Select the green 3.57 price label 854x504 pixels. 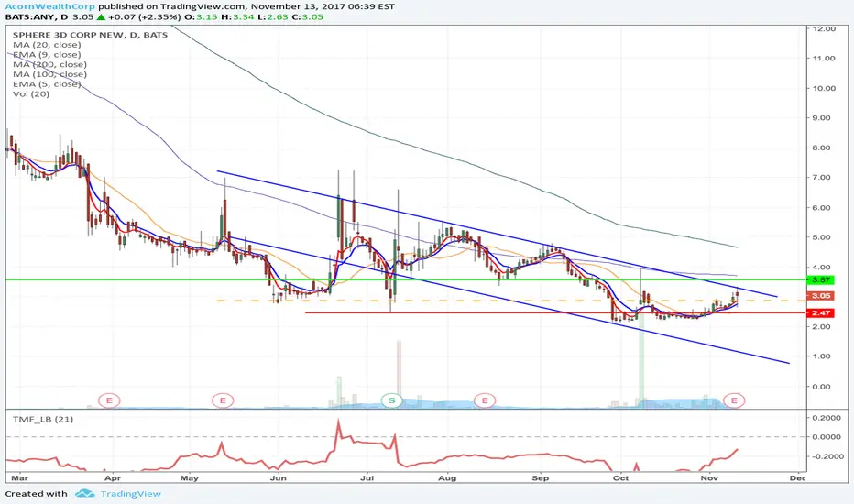tap(820, 280)
